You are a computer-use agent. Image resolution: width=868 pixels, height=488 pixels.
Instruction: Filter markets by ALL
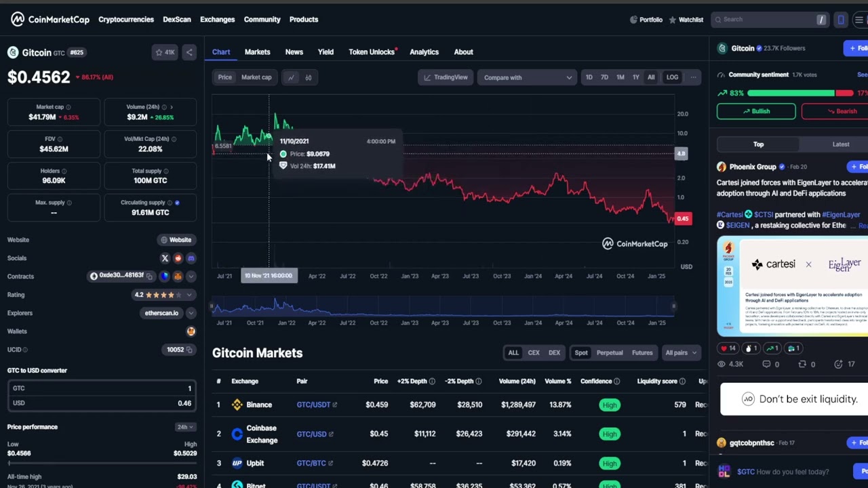pyautogui.click(x=513, y=352)
